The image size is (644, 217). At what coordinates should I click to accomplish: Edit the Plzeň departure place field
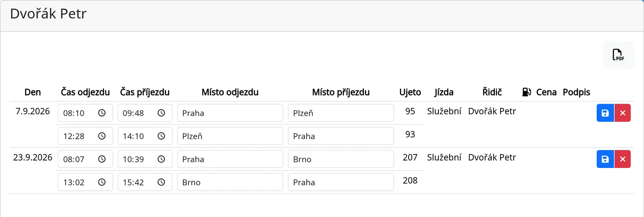pyautogui.click(x=230, y=136)
